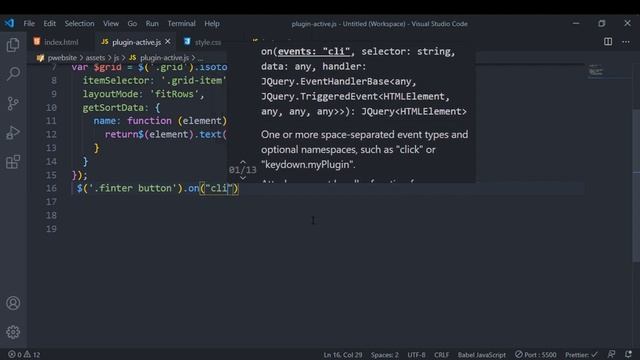Show previous signature overload arrow
The width and height of the screenshot is (640, 360).
(243, 162)
